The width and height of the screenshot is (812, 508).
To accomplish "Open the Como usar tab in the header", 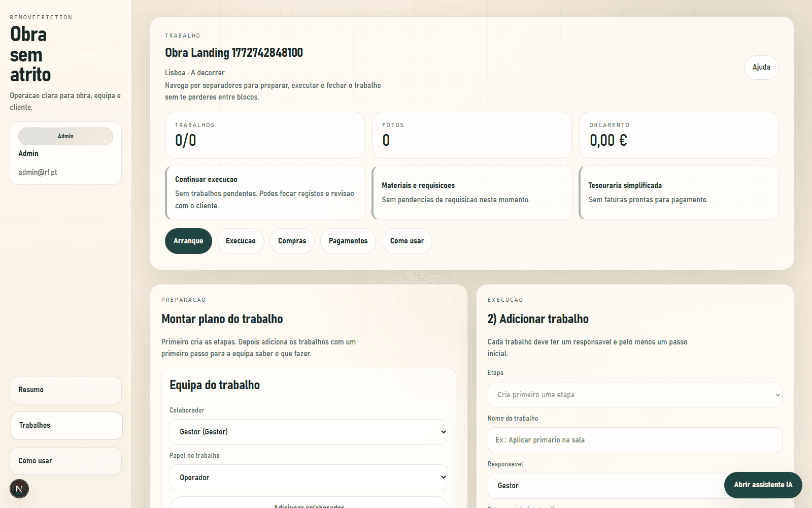I will point(407,241).
